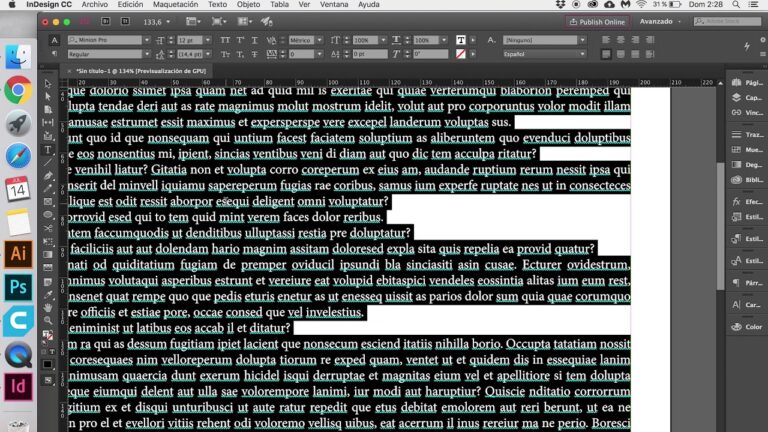Screen dimensions: 768x432
Task: Select the Type tool in the toolbox
Action: (x=47, y=150)
